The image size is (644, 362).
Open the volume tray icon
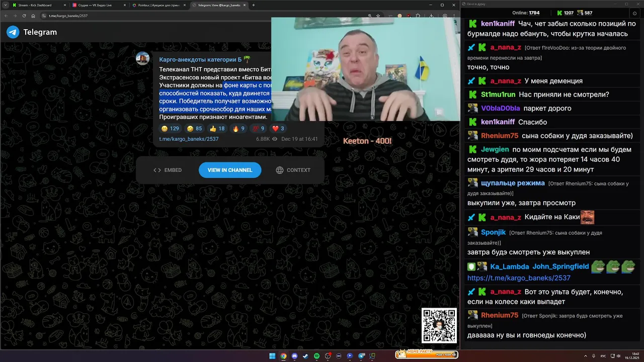tap(618, 356)
